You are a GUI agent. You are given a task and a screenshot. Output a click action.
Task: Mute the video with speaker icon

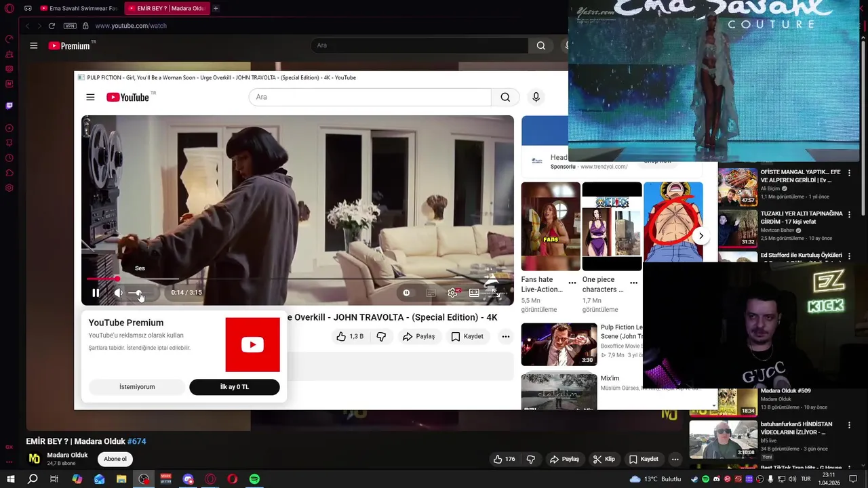tap(118, 293)
